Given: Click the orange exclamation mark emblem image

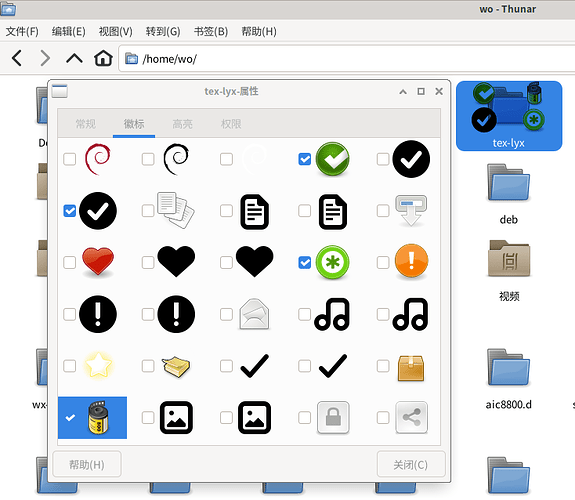Looking at the screenshot, I should (411, 262).
